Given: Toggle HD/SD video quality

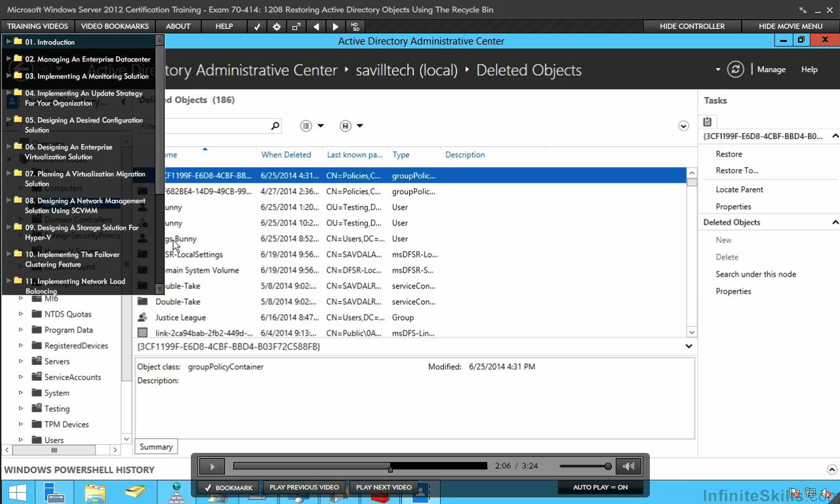Looking at the screenshot, I should tap(355, 26).
